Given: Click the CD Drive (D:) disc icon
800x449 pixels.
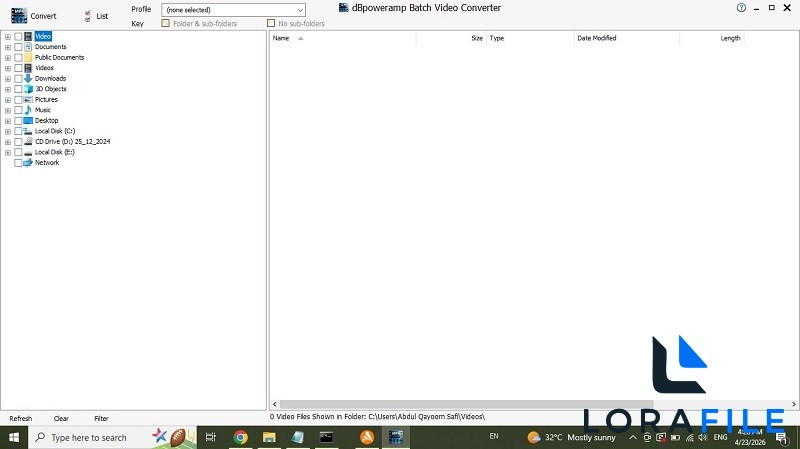Looking at the screenshot, I should click(x=28, y=141).
